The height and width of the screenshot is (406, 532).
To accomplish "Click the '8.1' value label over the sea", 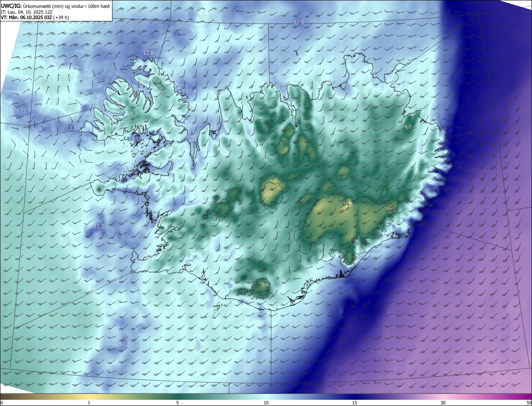I will coord(84,320).
